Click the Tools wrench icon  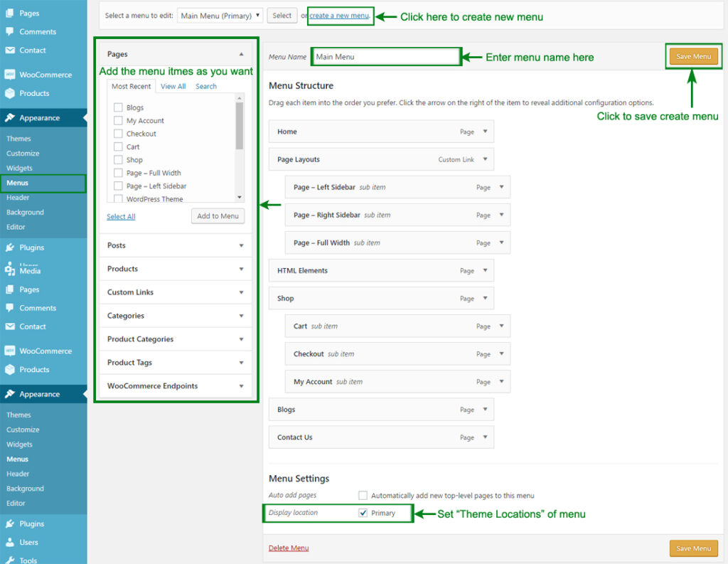[x=10, y=560]
